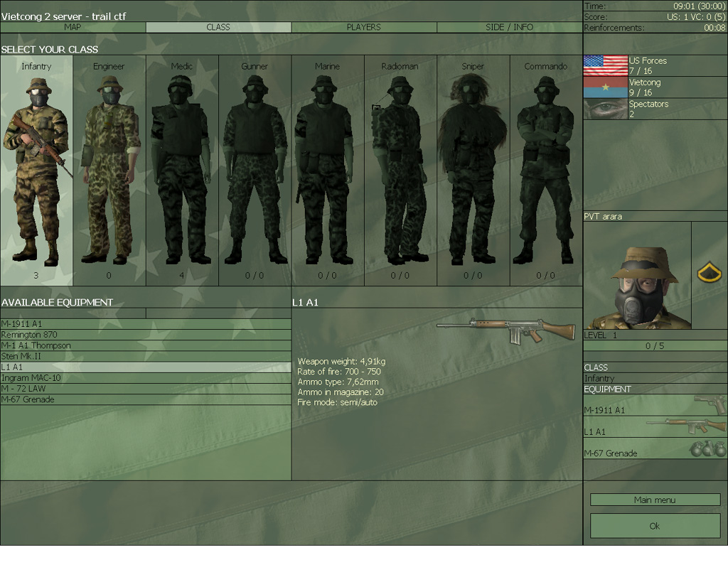Viewport: 728px width, 582px height.
Task: Choose the Gunner class figure
Action: pos(255,171)
